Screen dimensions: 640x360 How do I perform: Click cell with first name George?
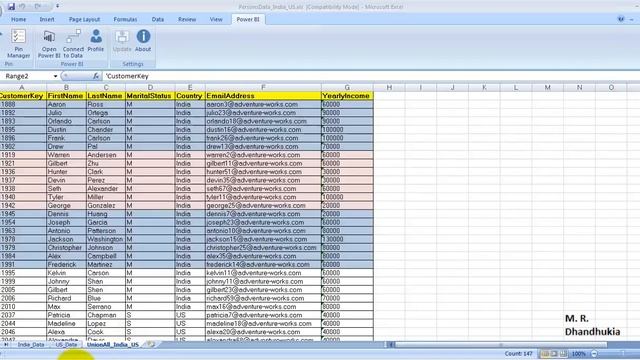[x=66, y=206]
